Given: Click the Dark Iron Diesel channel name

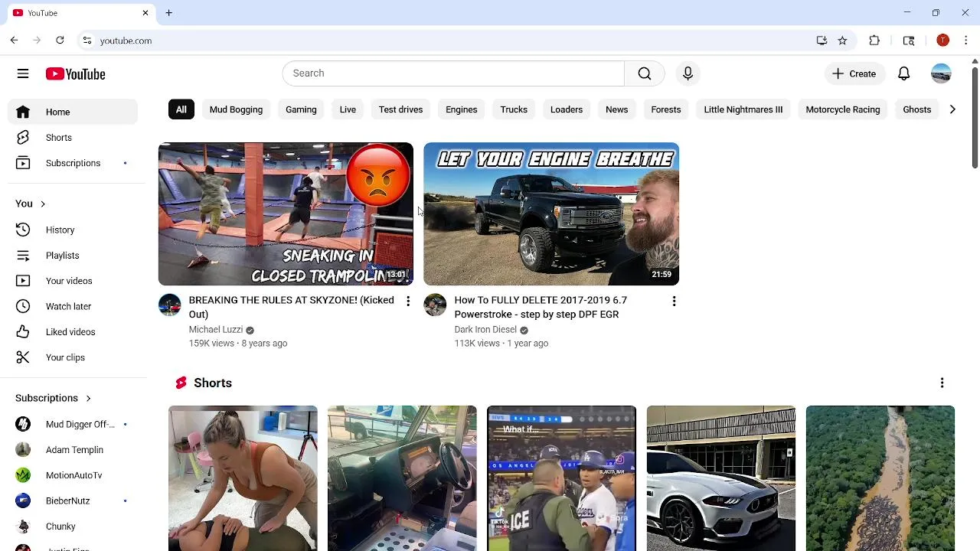Looking at the screenshot, I should pyautogui.click(x=485, y=330).
